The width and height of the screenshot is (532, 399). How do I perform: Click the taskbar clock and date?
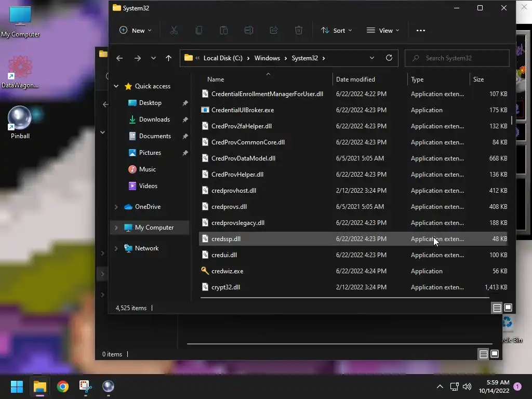(494, 387)
